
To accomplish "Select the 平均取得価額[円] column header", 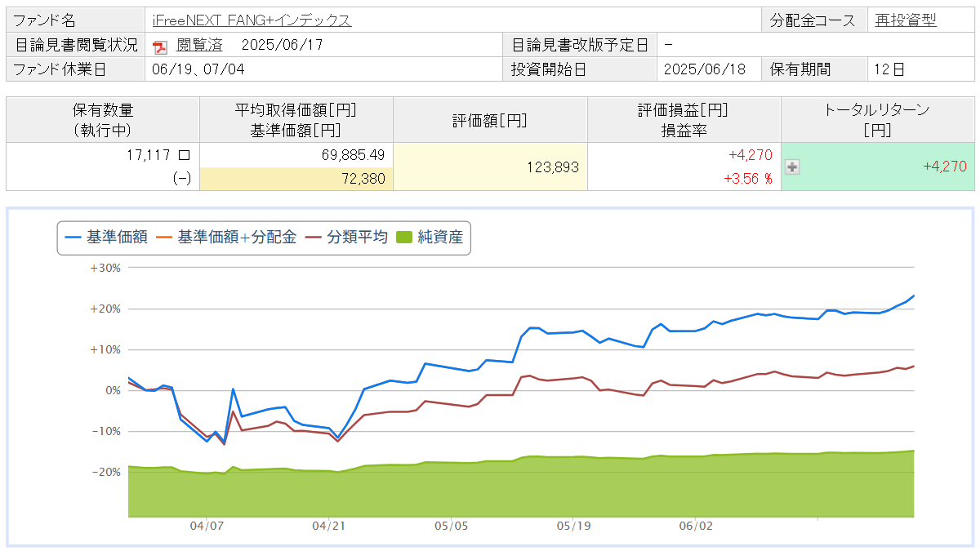I will point(296,119).
